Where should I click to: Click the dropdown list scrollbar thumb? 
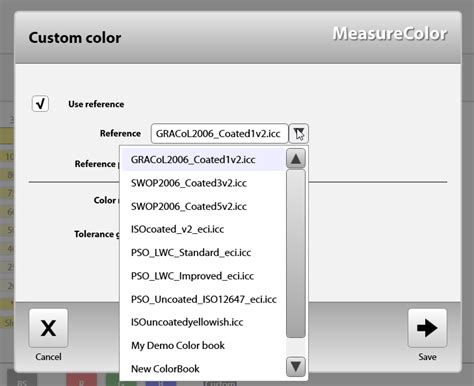[296, 254]
